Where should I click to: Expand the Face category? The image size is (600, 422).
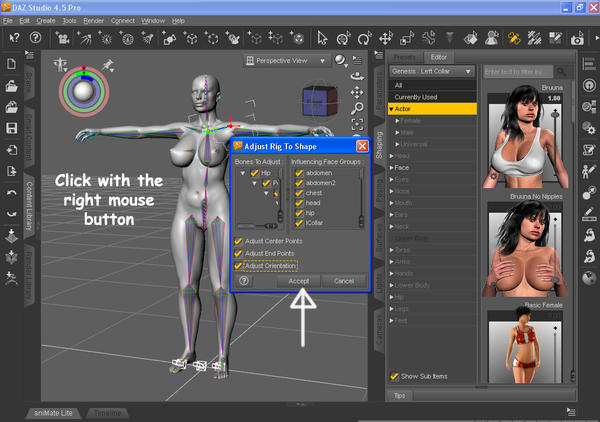click(391, 168)
